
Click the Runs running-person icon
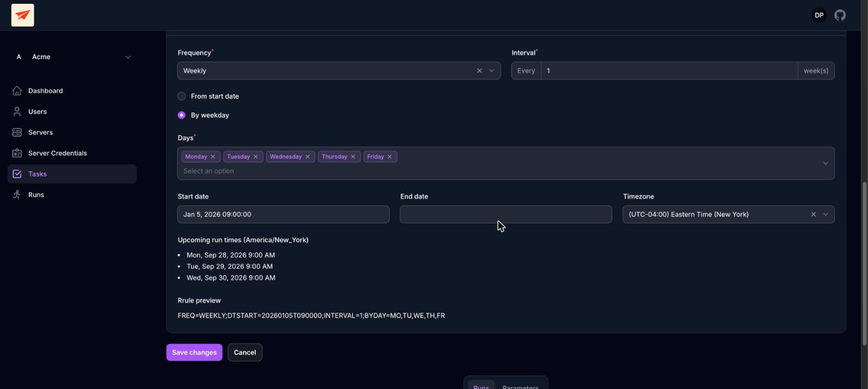click(17, 195)
